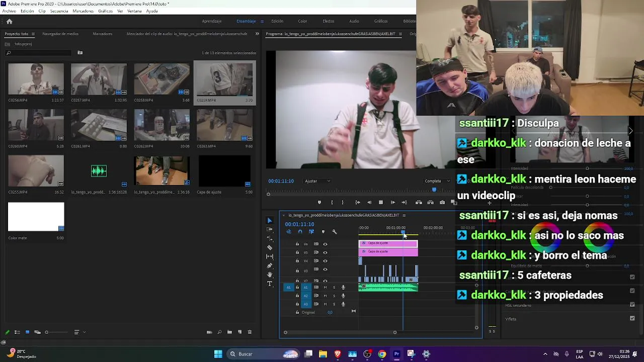Step forward one frame

393,202
